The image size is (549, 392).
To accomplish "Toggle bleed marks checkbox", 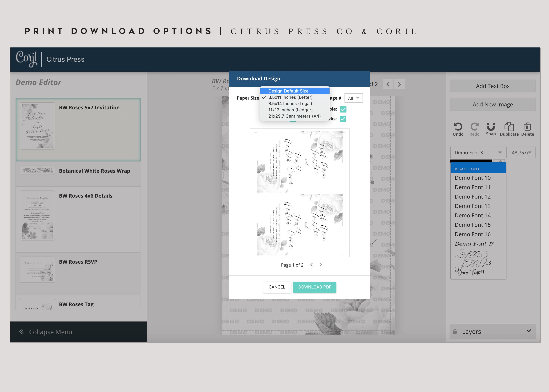I will (343, 119).
